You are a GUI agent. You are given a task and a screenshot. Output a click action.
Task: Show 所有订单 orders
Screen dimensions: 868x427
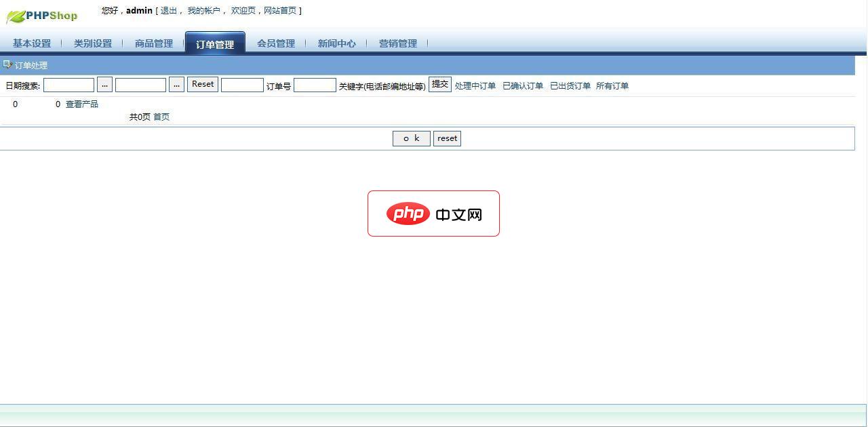coord(613,86)
